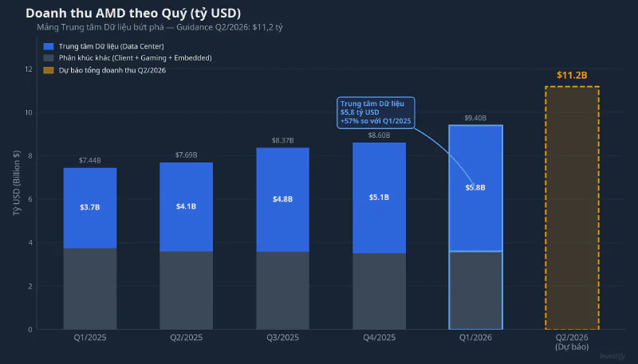This screenshot has width=638, height=364.
Task: Click the orange Dự báo legend swatch
Action: click(x=49, y=70)
